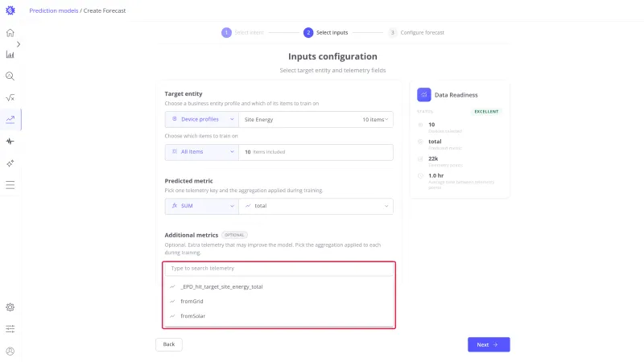Click the Next button

[489, 345]
